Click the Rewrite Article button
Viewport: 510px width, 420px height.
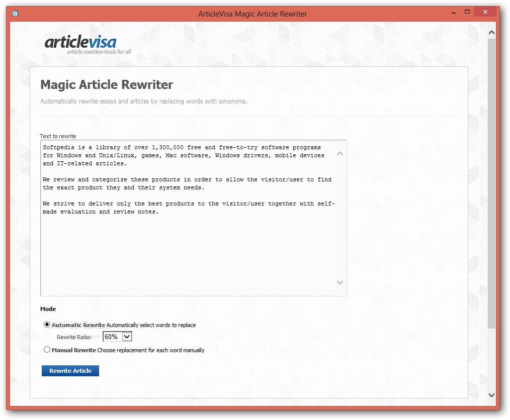[70, 371]
